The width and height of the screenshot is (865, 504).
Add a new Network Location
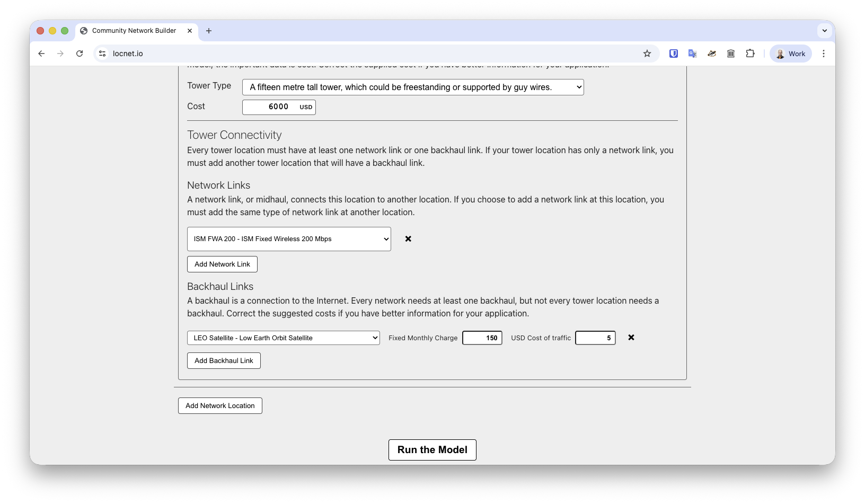pos(219,405)
